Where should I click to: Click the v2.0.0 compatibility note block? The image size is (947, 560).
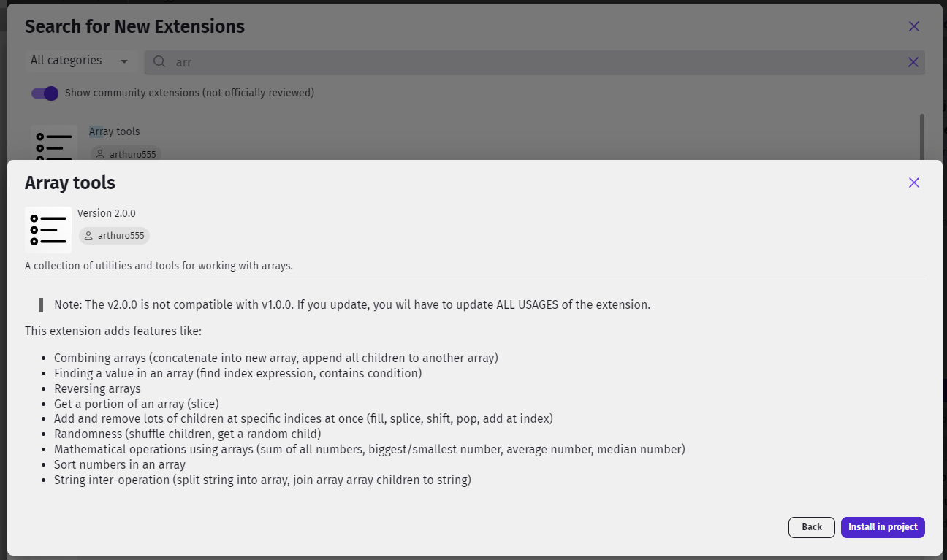[345, 304]
